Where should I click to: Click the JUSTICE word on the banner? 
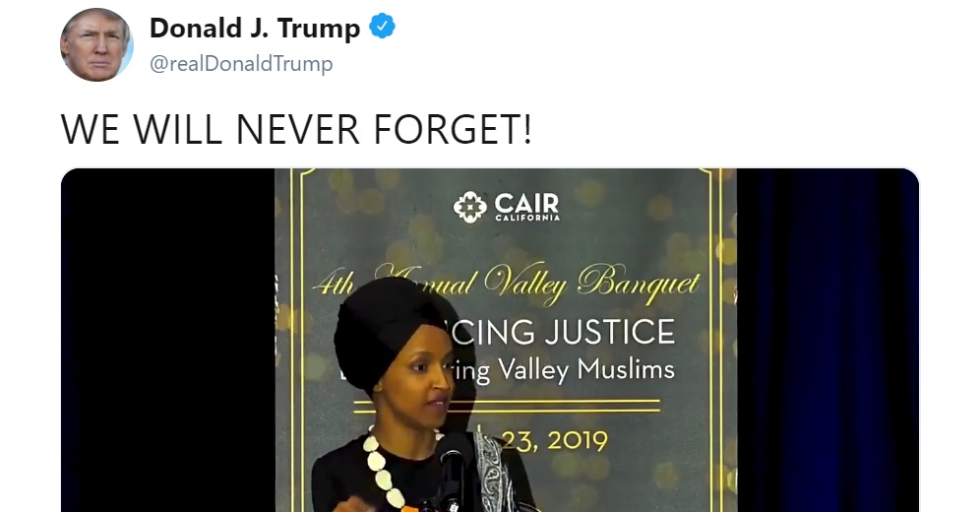[x=611, y=332]
